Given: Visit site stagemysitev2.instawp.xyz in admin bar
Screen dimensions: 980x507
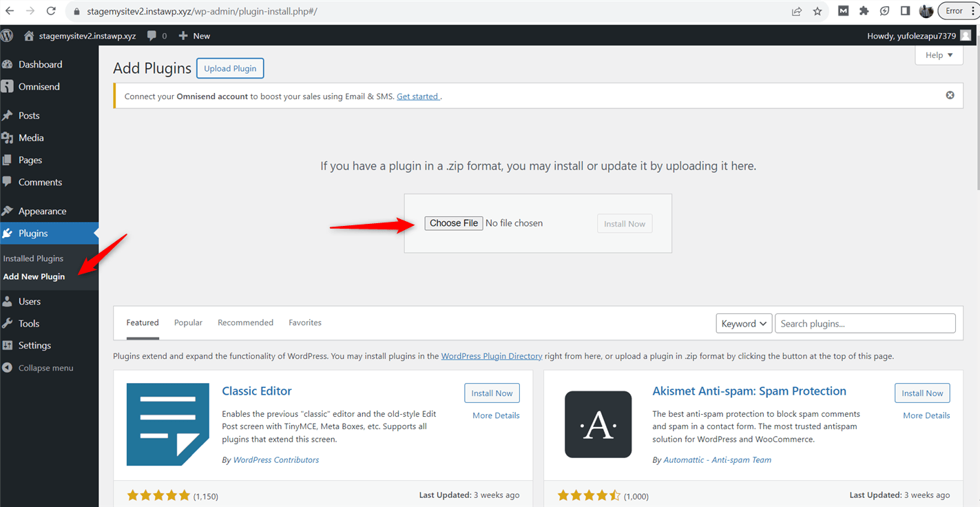Looking at the screenshot, I should tap(80, 36).
